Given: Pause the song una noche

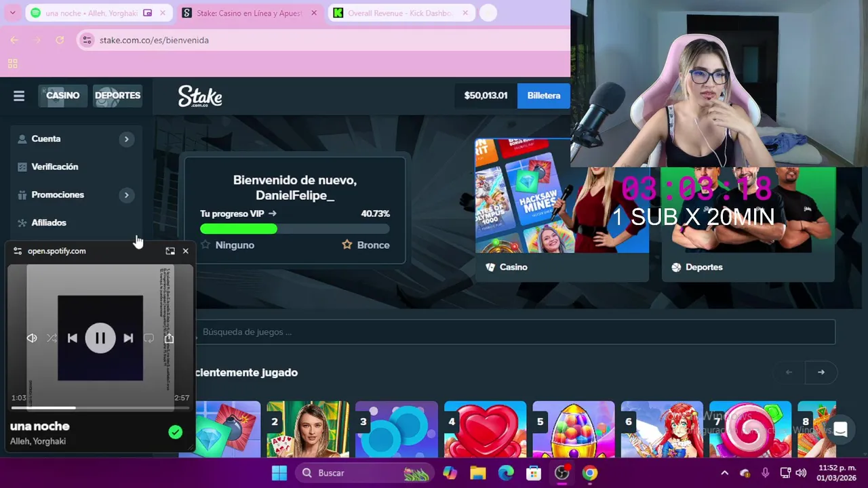Looking at the screenshot, I should tap(100, 338).
